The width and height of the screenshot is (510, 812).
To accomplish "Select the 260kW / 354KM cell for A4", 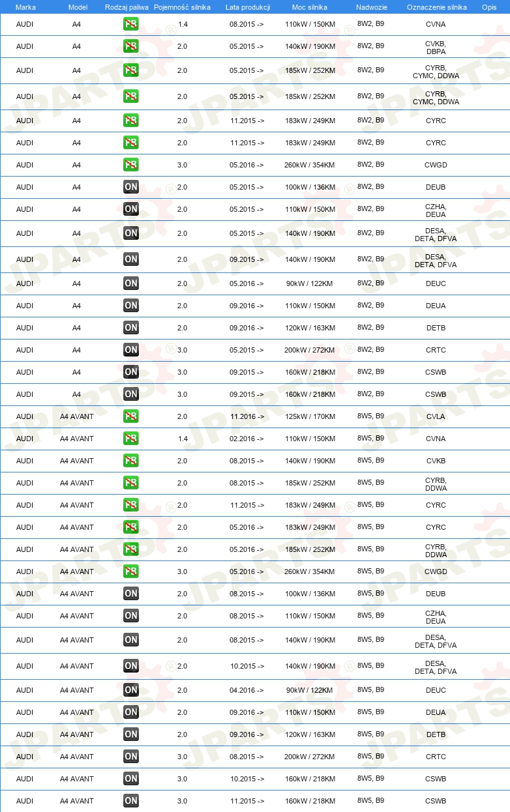I will coord(310,165).
